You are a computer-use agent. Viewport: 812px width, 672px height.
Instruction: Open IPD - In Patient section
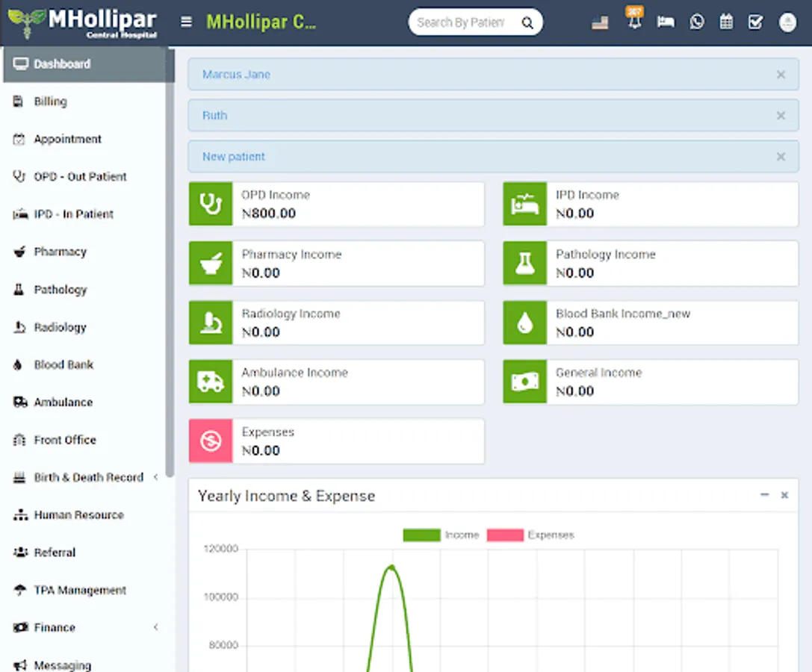(x=84, y=214)
